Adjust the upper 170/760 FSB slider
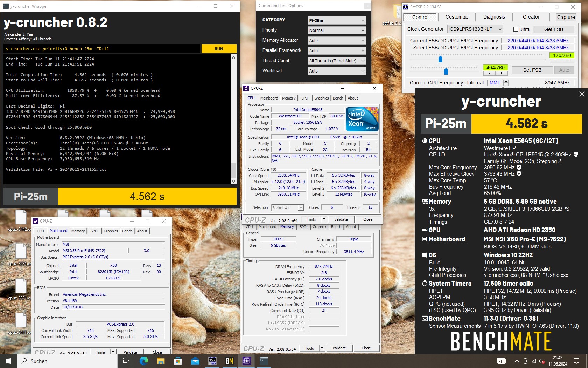 [440, 59]
